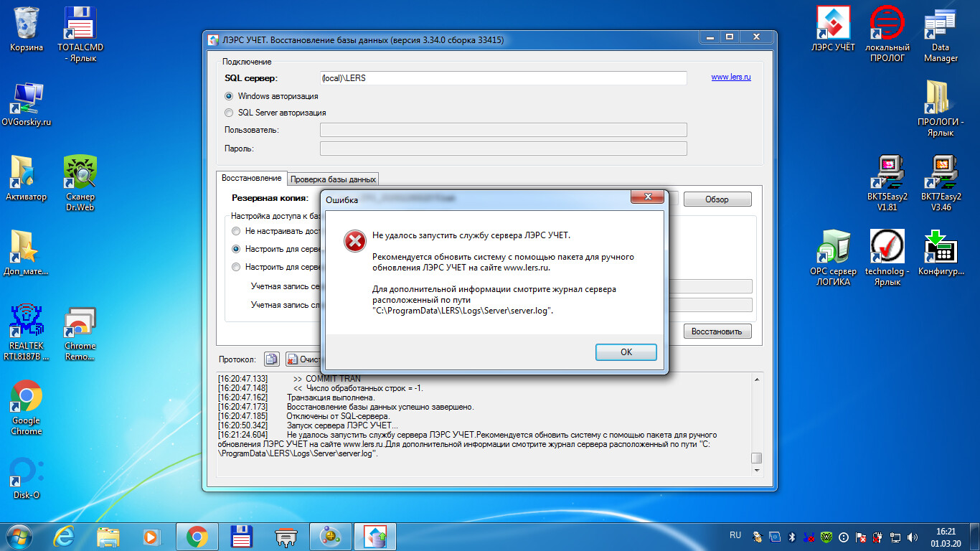This screenshot has width=980, height=551.
Task: Click the network tray icon
Action: 895,536
